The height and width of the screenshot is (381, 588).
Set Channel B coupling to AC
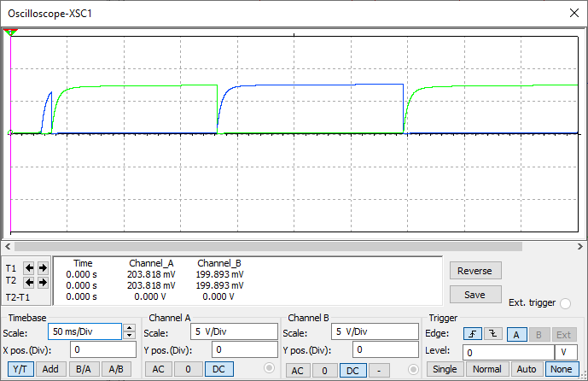point(297,371)
